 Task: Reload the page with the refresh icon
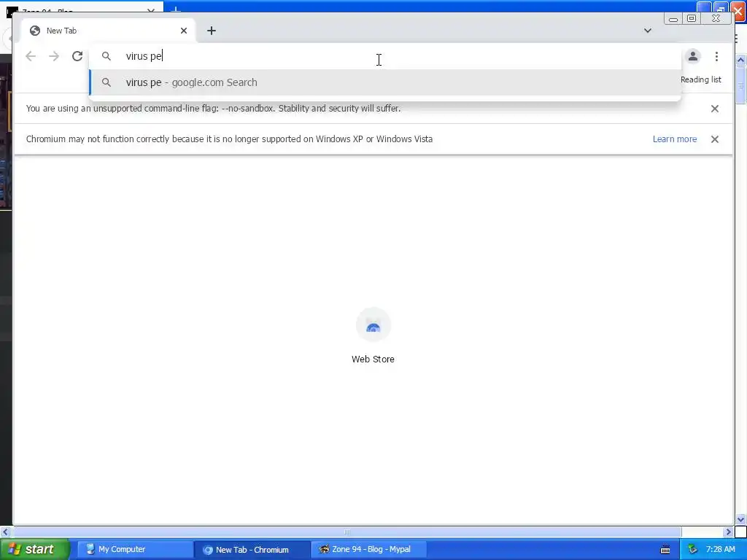point(77,56)
